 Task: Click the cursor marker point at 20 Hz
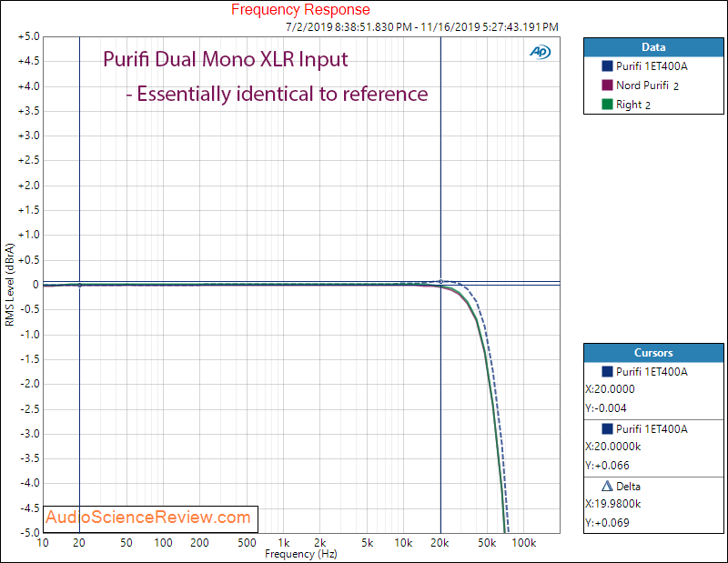point(79,285)
